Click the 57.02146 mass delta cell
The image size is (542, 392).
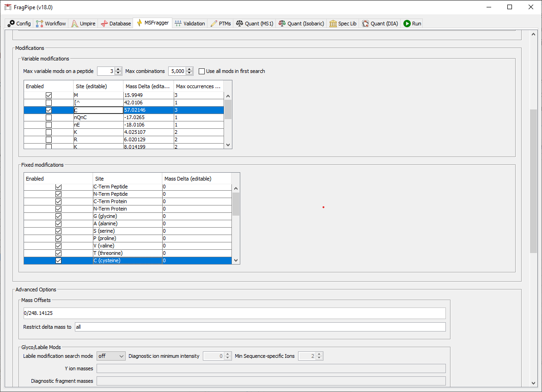pos(149,110)
